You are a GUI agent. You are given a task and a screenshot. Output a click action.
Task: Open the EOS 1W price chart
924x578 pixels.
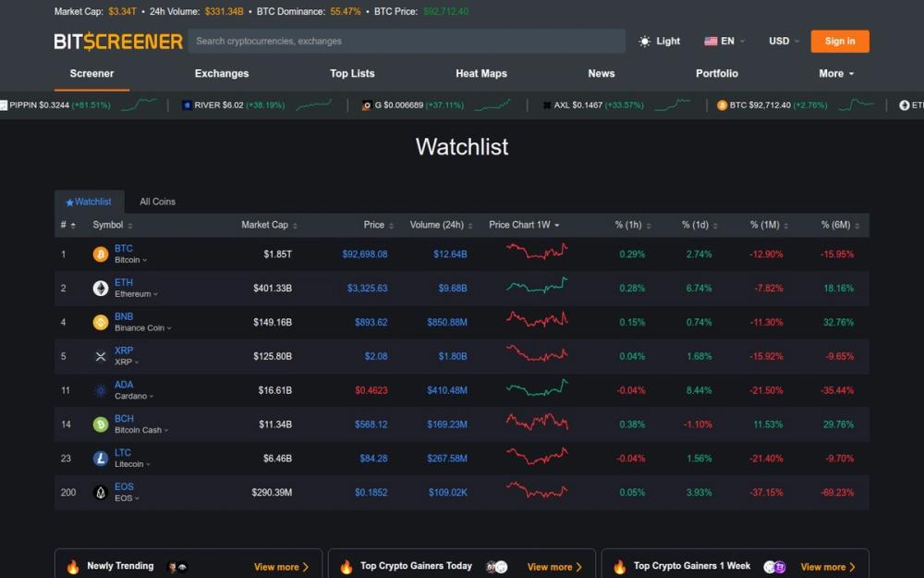537,490
